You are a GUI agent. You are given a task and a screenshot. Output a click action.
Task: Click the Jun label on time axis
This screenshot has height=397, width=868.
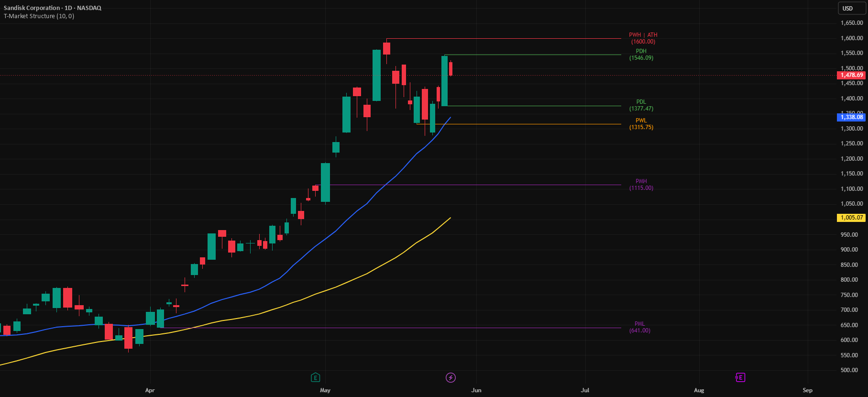tap(476, 390)
